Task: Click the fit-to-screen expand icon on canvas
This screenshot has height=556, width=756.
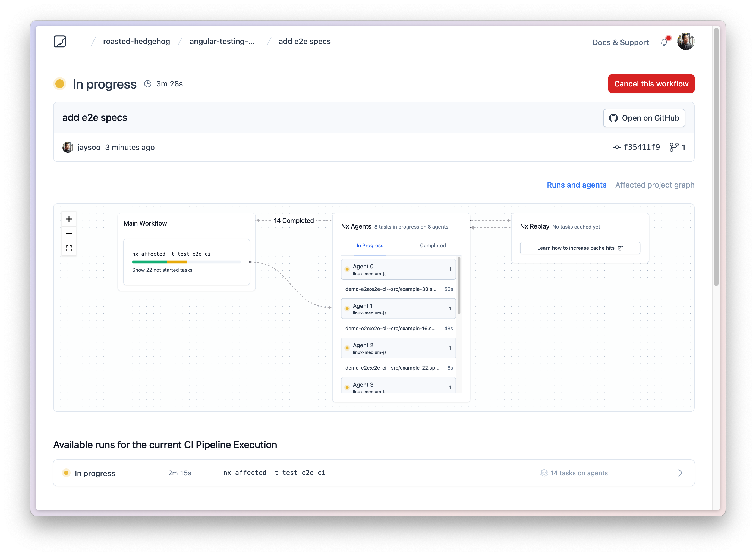Action: tap(69, 248)
